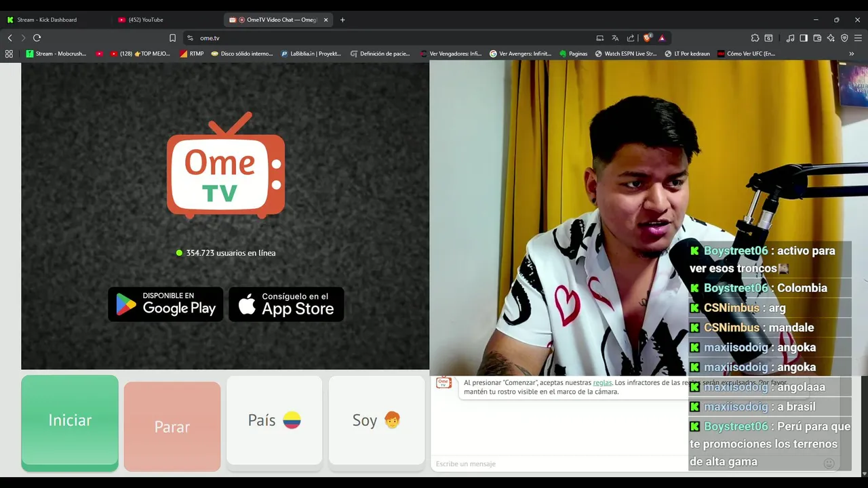Viewport: 868px width, 488px height.
Task: Click the 354.723 usuarios en línea text
Action: pos(231,253)
